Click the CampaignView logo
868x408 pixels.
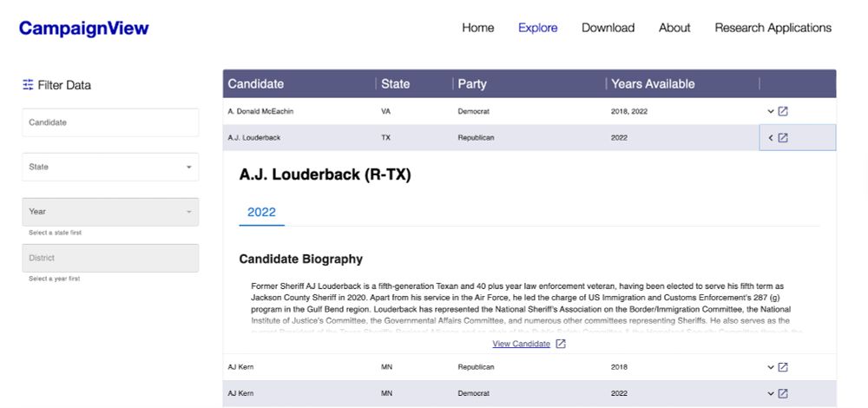[83, 29]
